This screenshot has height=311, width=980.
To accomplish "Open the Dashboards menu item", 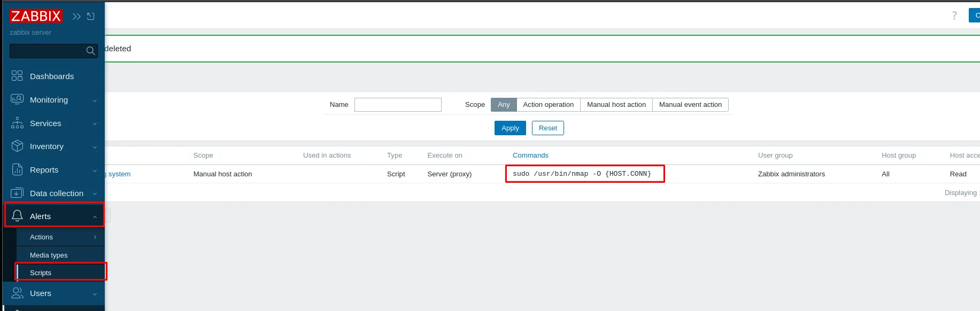I will (x=52, y=76).
